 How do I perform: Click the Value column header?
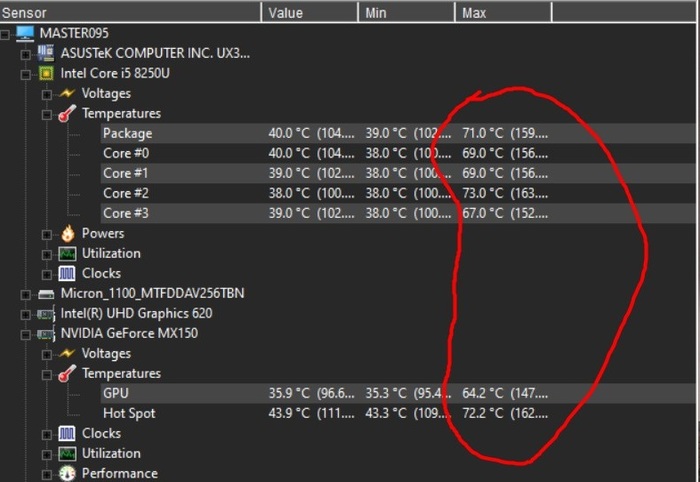[309, 12]
